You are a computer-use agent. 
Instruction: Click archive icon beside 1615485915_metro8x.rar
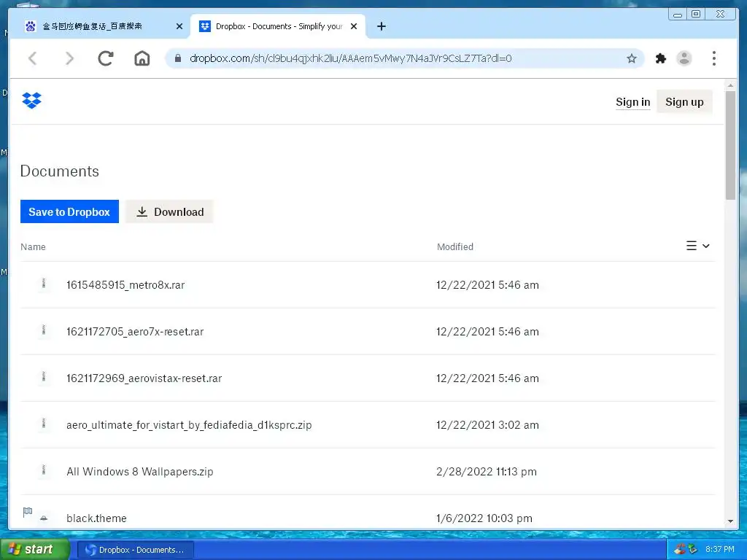(x=44, y=284)
